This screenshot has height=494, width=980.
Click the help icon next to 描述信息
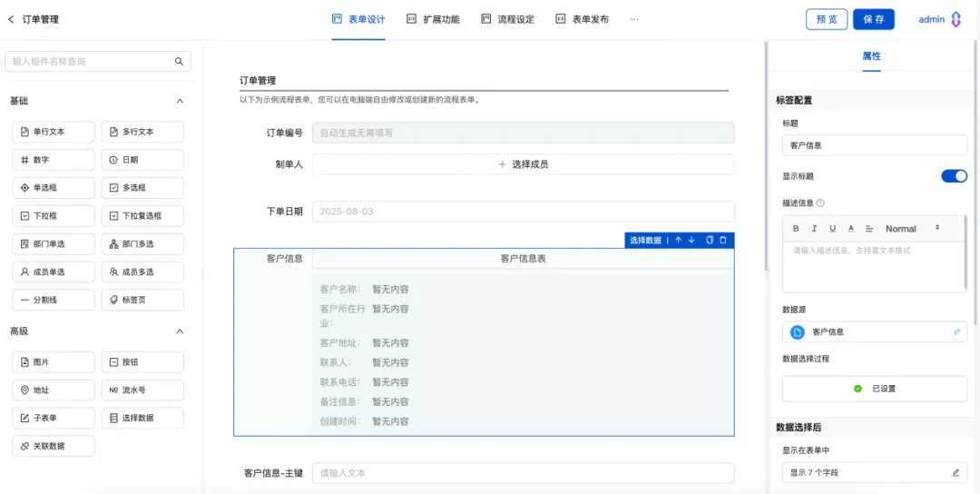click(x=820, y=203)
